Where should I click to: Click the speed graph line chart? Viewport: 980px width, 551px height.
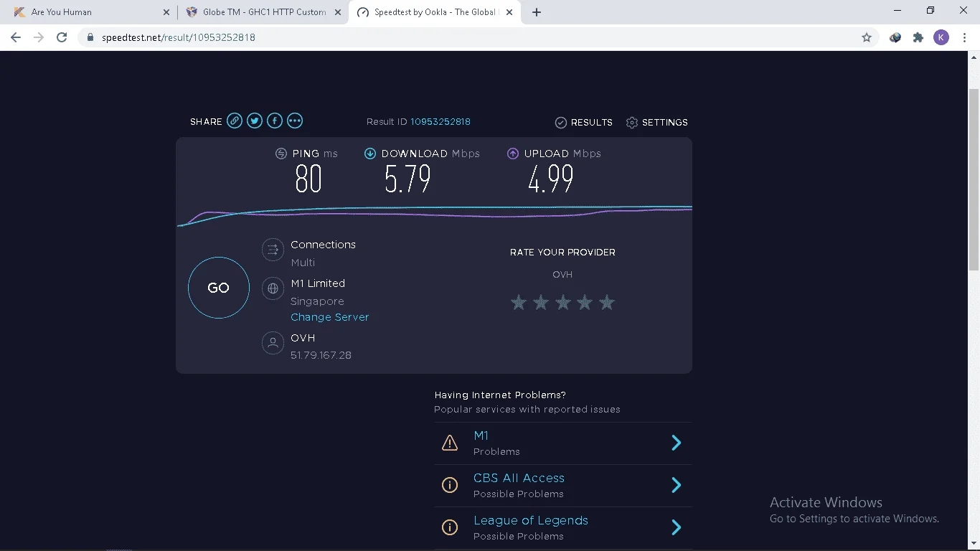coord(434,215)
